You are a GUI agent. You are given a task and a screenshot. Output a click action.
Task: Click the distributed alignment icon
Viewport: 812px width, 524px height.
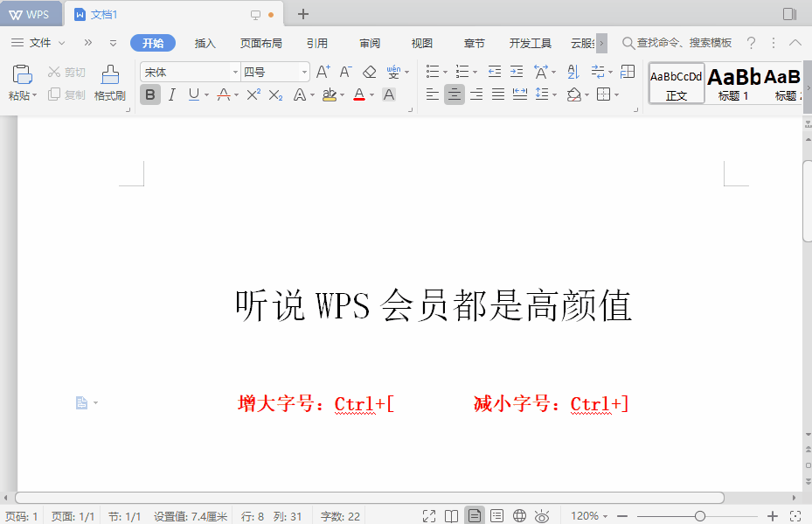click(519, 94)
